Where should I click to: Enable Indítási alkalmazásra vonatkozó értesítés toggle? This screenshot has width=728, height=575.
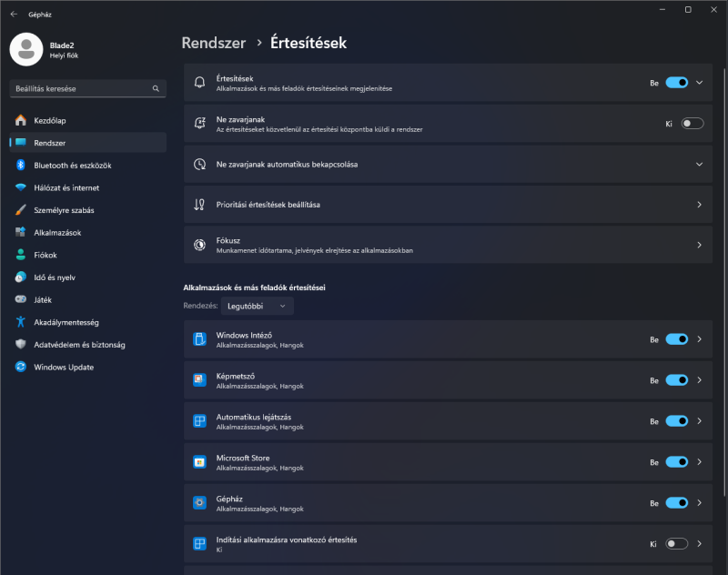click(x=676, y=543)
